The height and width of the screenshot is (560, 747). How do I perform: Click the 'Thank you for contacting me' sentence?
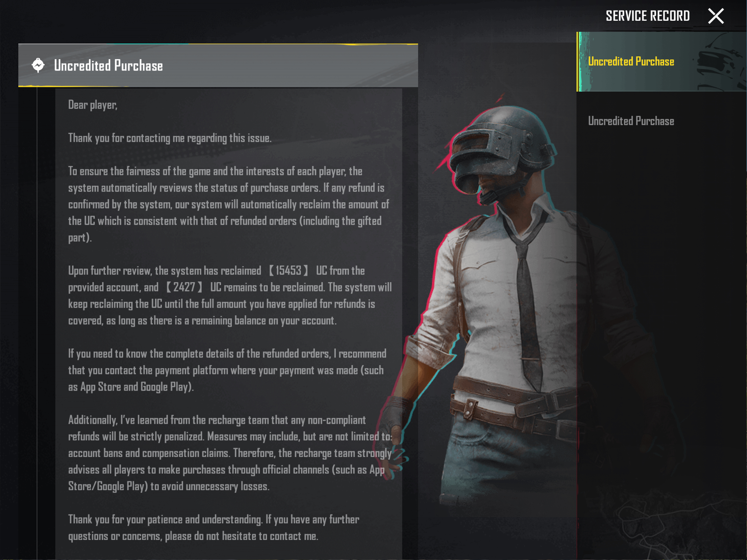coord(170,138)
